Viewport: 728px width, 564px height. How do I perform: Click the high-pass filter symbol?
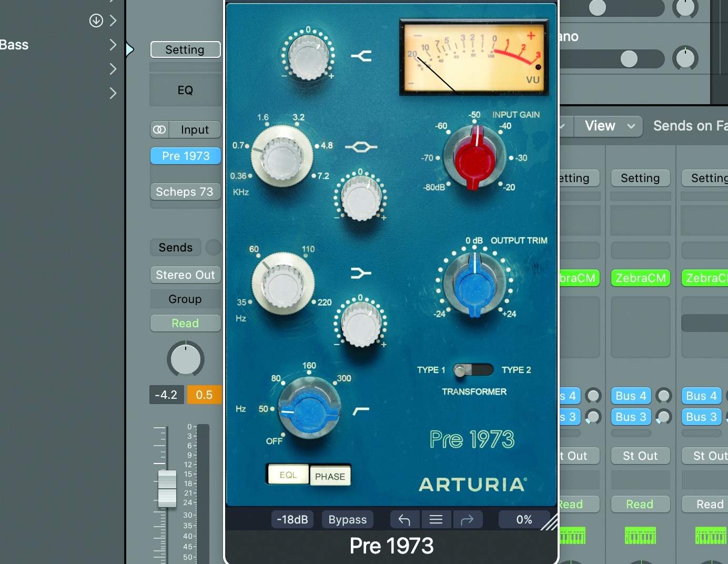pos(361,410)
